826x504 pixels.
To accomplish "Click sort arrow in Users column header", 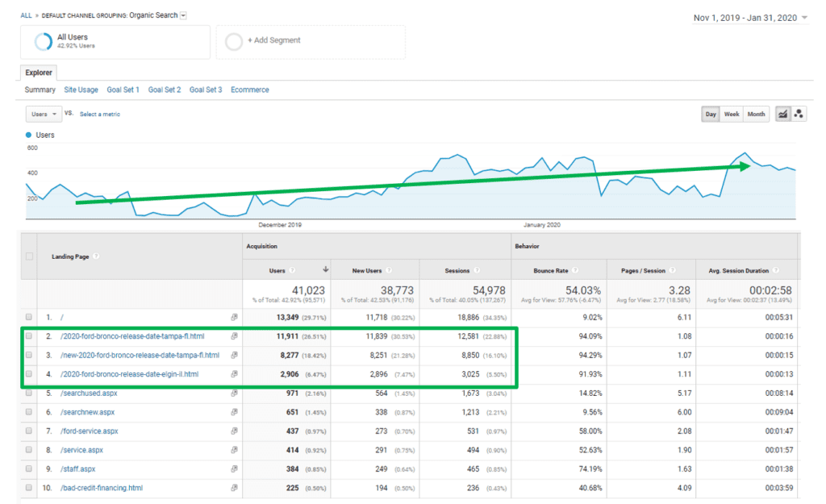I will (x=326, y=271).
